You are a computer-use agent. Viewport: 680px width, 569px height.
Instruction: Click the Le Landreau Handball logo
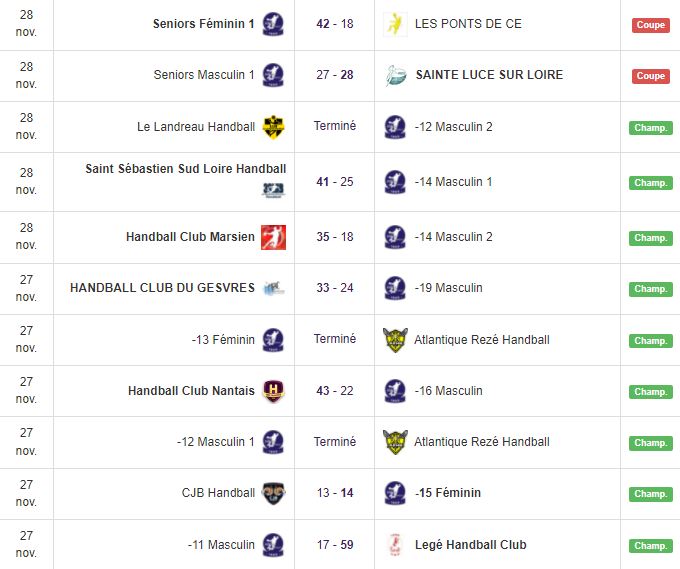[273, 127]
